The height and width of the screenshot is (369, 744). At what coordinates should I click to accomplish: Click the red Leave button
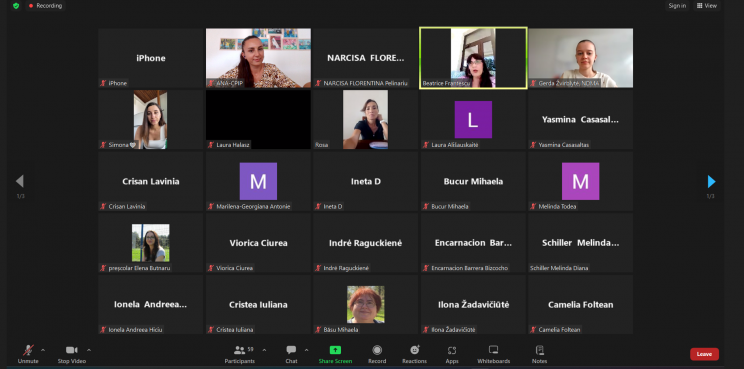pyautogui.click(x=704, y=354)
